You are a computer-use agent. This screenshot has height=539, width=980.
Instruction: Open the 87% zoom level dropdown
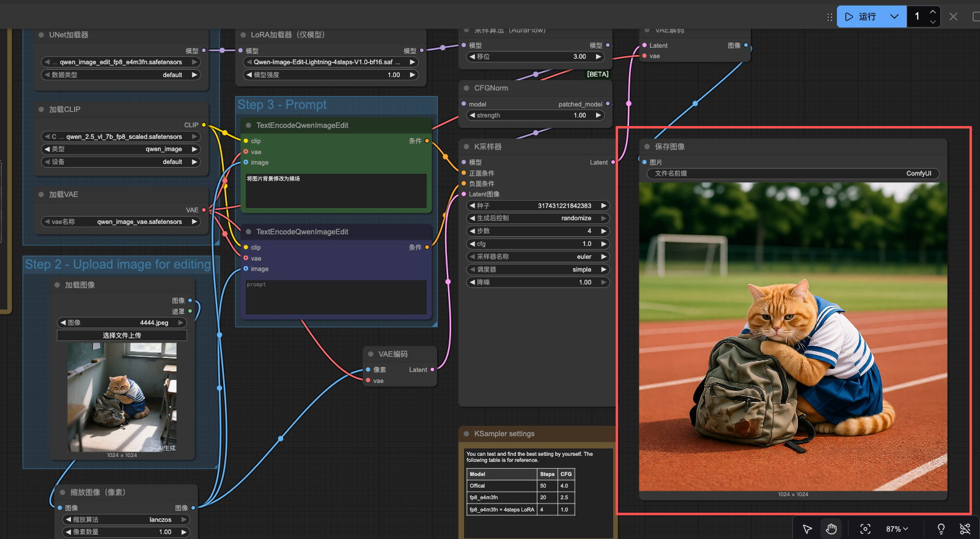[897, 529]
